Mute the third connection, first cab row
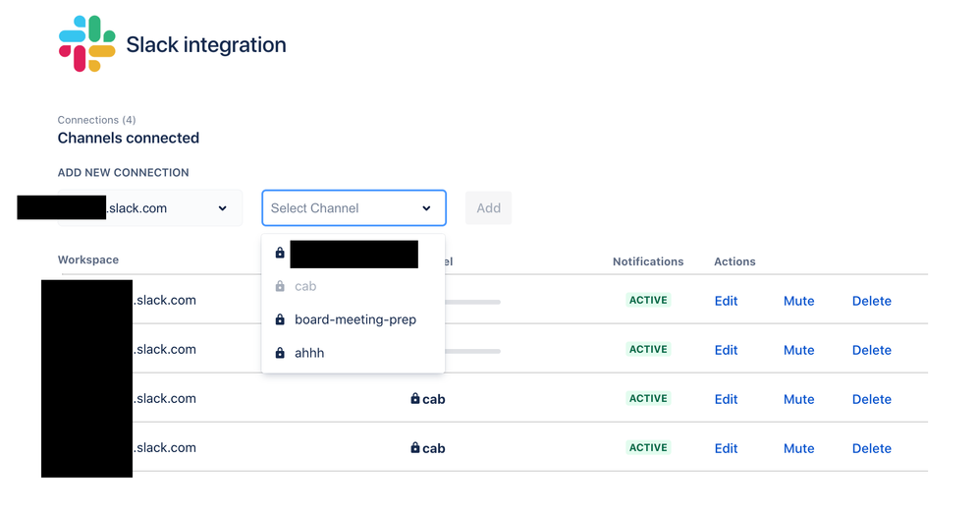Screen dimensions: 980x517 [798, 399]
